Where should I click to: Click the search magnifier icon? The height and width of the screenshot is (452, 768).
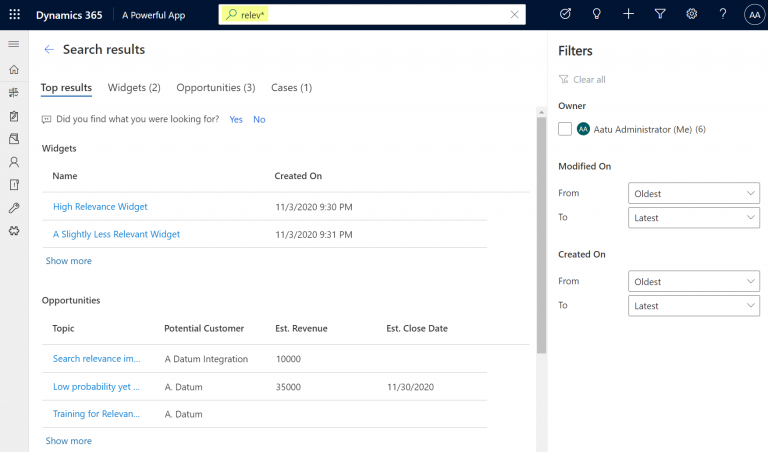231,15
